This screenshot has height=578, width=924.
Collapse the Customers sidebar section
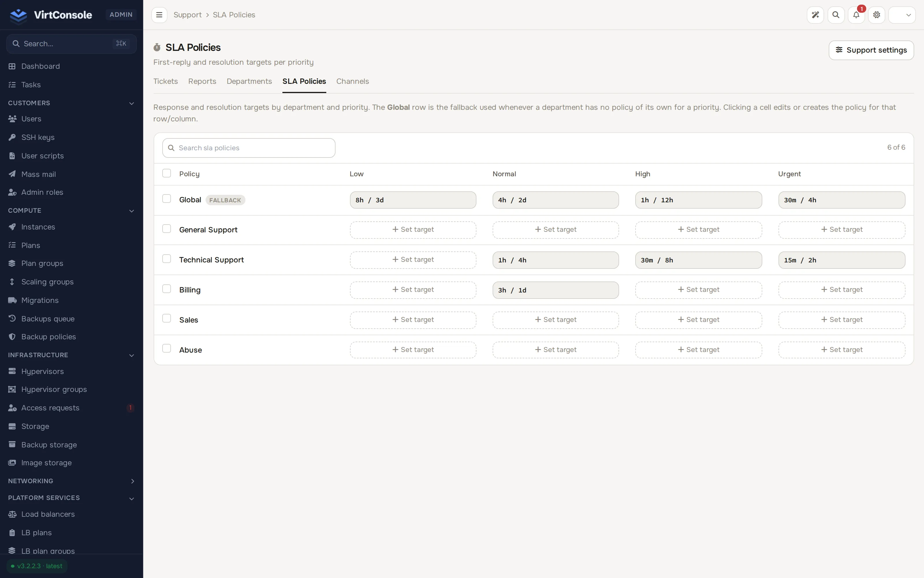pyautogui.click(x=71, y=103)
